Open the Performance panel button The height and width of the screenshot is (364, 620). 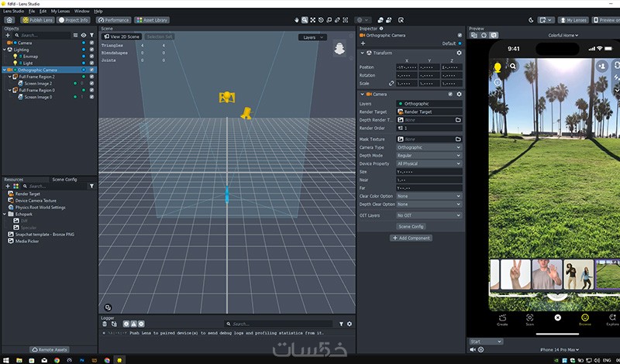click(x=113, y=20)
